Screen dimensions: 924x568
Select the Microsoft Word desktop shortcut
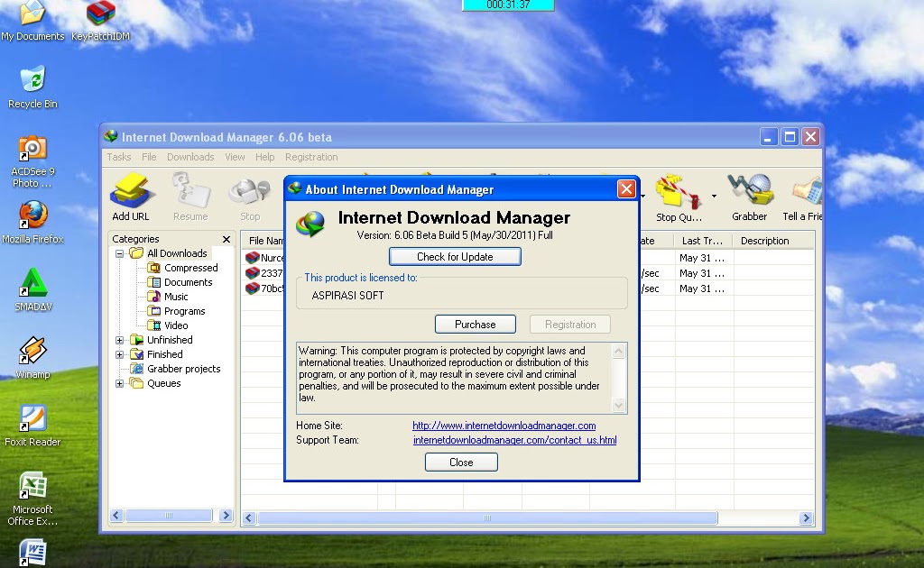point(32,554)
